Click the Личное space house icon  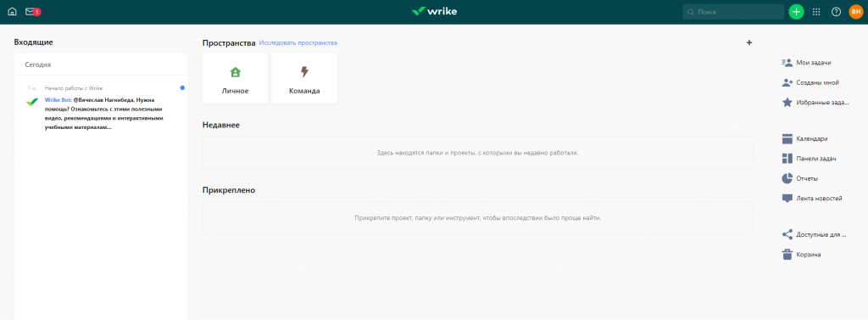236,72
